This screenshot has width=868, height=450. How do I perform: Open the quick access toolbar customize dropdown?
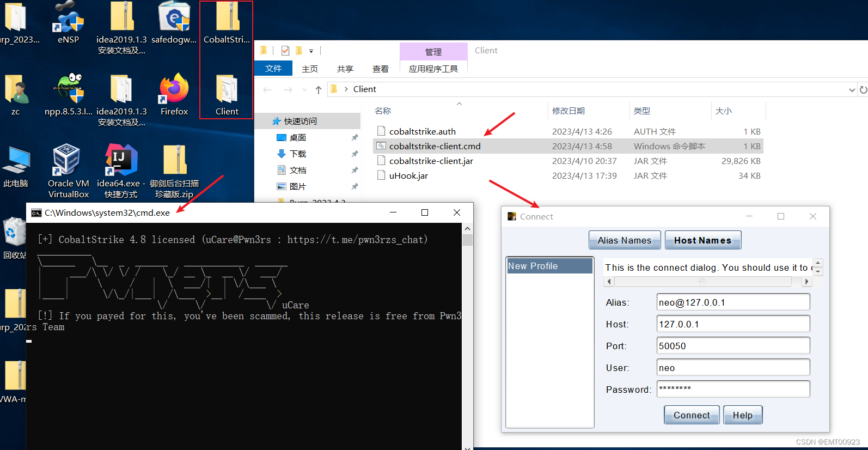point(311,51)
